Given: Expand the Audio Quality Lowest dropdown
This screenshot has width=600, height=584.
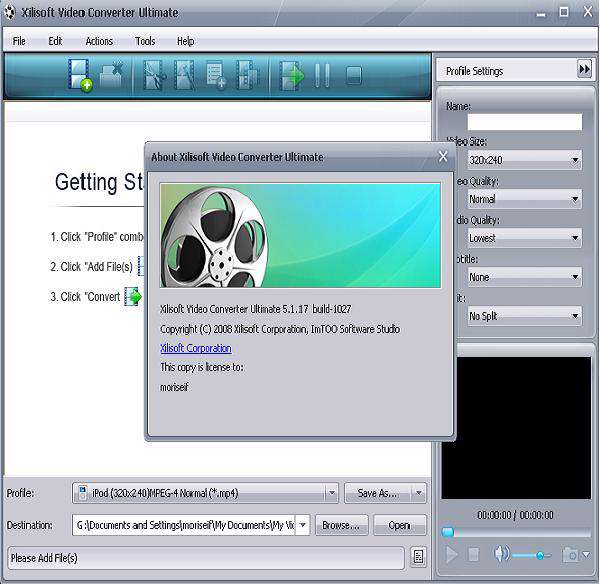Looking at the screenshot, I should tap(575, 238).
